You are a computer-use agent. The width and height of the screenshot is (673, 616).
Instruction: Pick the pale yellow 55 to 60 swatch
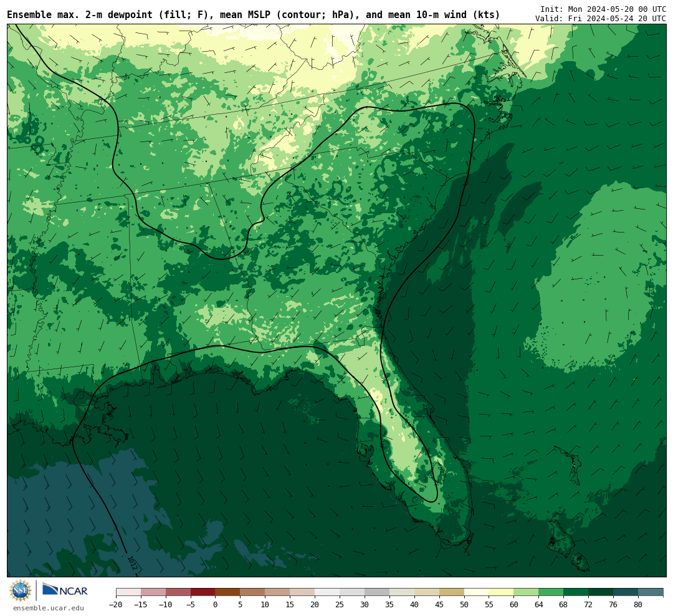(502, 592)
